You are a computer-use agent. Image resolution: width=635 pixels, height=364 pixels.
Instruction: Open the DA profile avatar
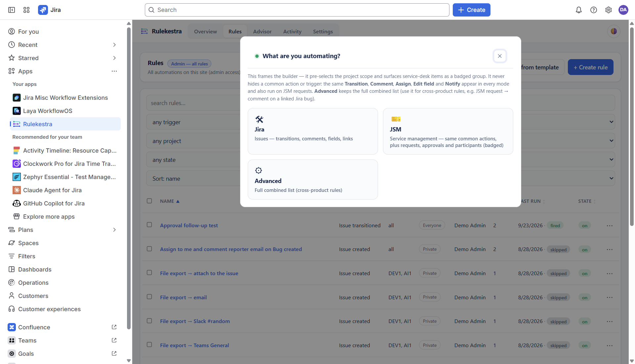point(623,10)
